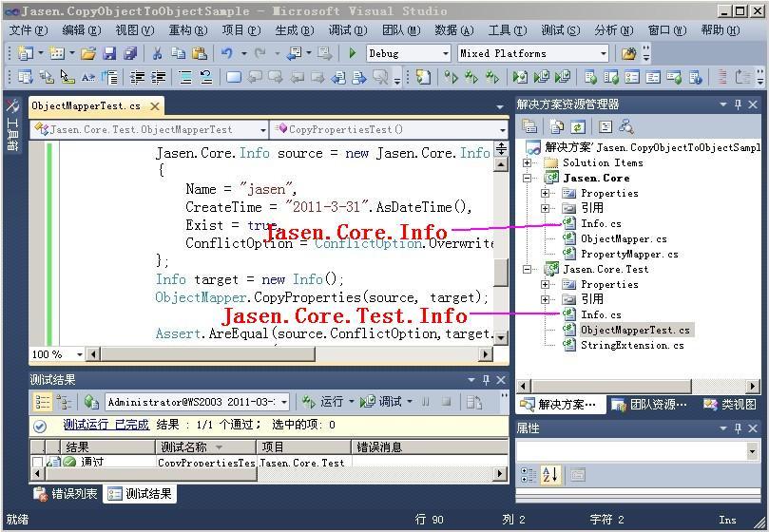Viewport: 769px width, 532px height.
Task: Click the Undo arrow icon
Action: [x=226, y=53]
